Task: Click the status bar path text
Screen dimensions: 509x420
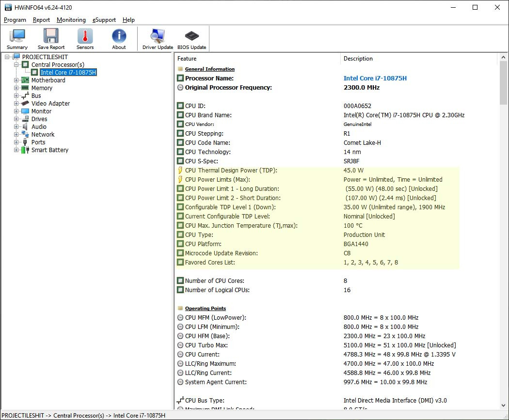Action: coord(83,416)
